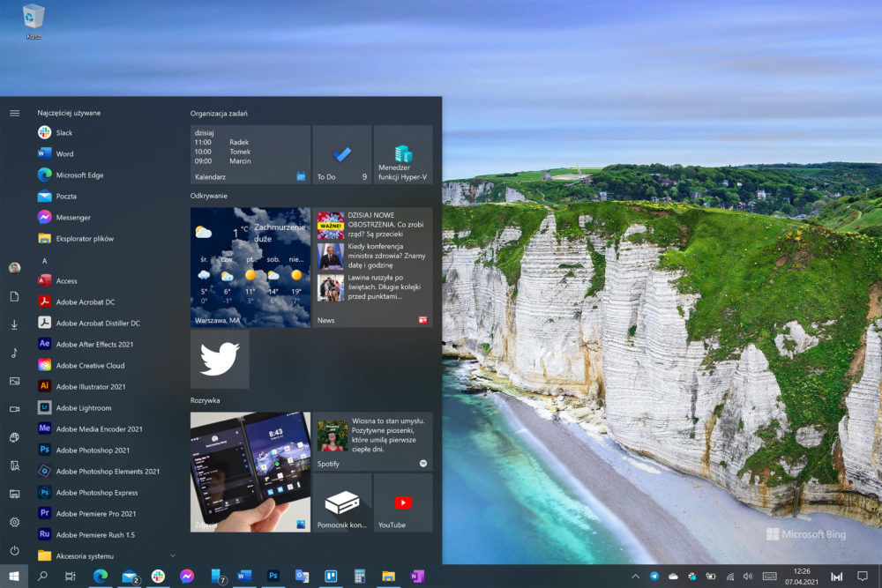The image size is (882, 588).
Task: Open the Zdjęcia photo tile
Action: [x=250, y=472]
